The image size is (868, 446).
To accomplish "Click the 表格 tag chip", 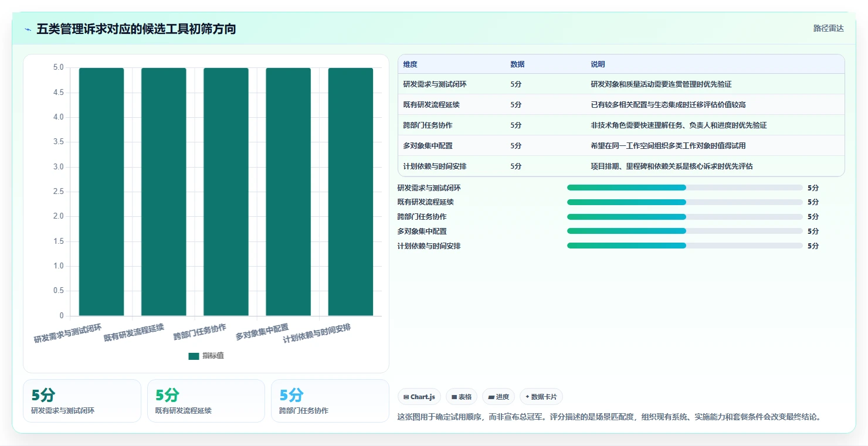I will (x=462, y=397).
